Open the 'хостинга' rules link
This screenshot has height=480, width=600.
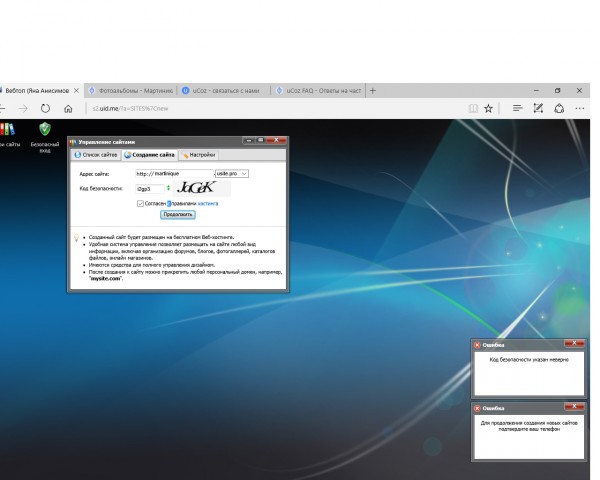pyautogui.click(x=208, y=204)
